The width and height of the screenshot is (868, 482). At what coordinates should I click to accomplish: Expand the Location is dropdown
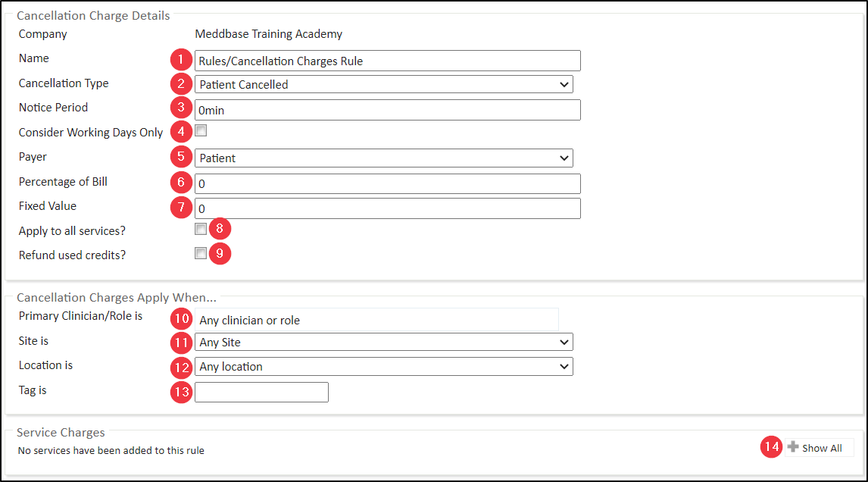click(383, 367)
